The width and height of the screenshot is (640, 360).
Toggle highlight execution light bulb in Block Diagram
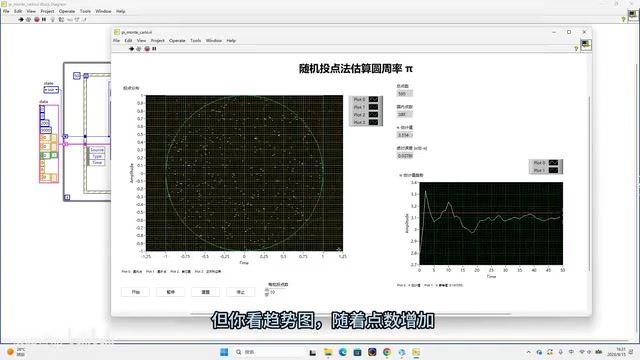(x=53, y=19)
